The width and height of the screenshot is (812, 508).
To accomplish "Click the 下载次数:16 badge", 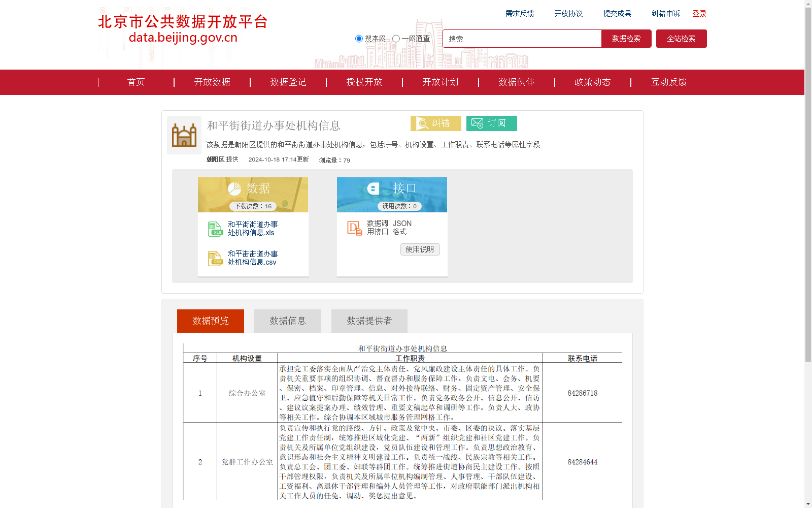I will tap(253, 206).
